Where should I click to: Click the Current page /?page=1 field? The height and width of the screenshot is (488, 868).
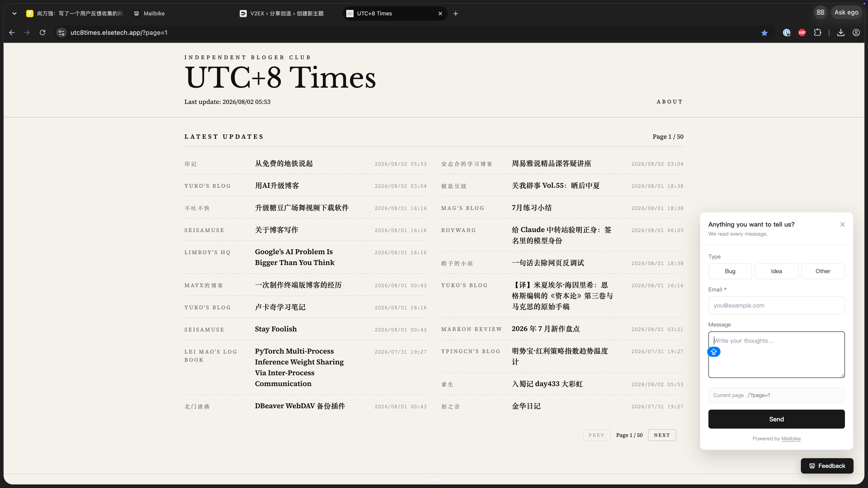pyautogui.click(x=776, y=395)
